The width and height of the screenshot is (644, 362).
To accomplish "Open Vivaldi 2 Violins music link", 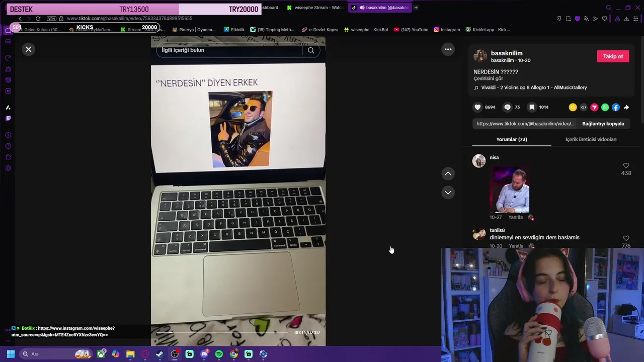I will pos(534,87).
